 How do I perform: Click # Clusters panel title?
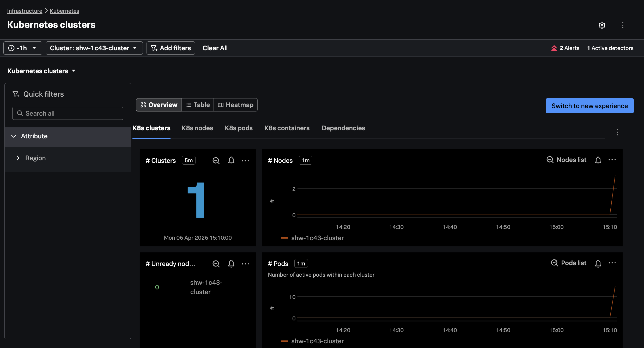tap(161, 160)
